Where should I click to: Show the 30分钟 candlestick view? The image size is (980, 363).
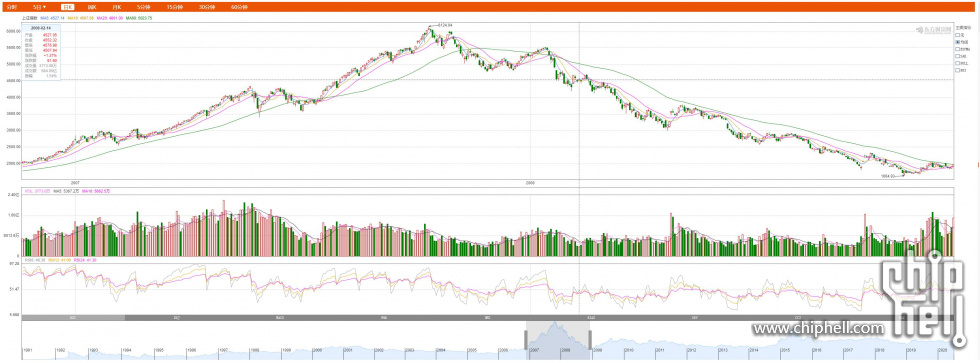click(x=206, y=7)
